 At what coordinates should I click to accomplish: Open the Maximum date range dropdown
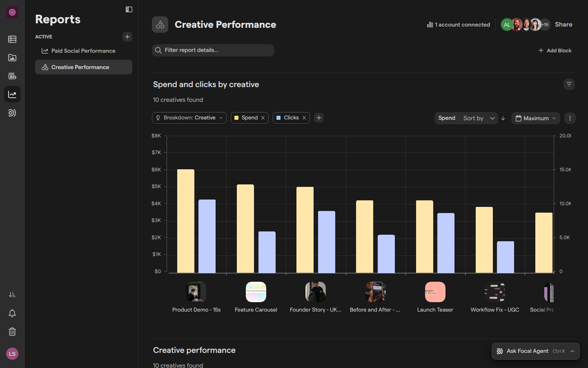point(536,118)
